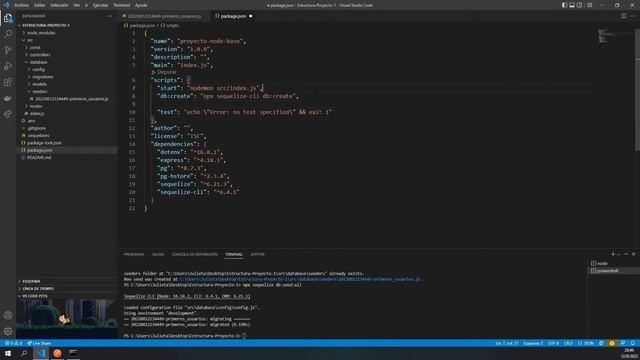Open the Explorer view in activity bar
Viewport: 640px width, 360px height.
coord(8,18)
